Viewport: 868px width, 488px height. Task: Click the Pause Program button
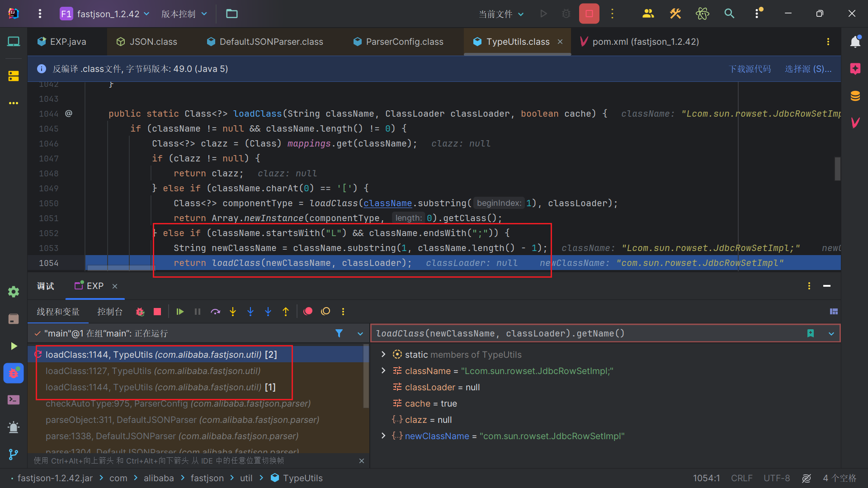[x=198, y=312]
